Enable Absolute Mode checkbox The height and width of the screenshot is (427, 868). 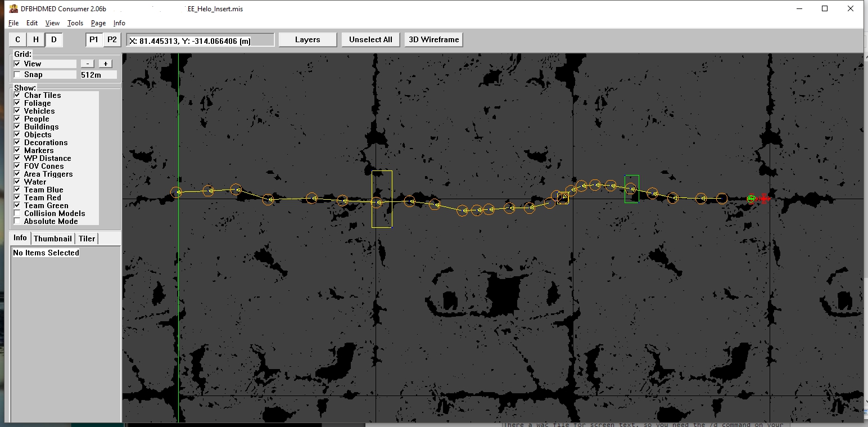click(17, 221)
